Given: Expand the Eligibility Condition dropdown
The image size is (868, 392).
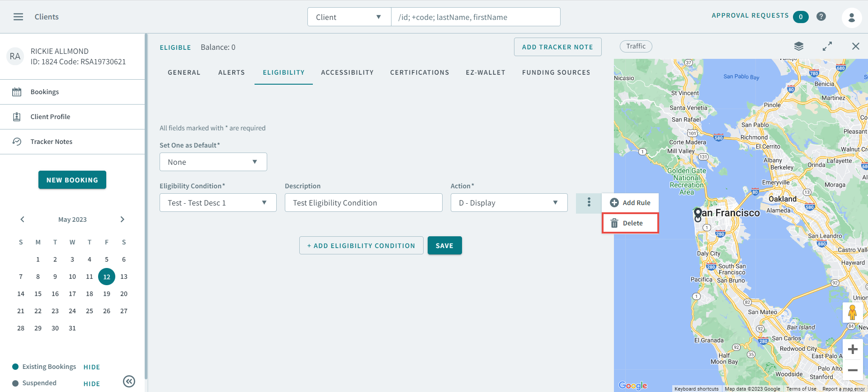Looking at the screenshot, I should (217, 203).
